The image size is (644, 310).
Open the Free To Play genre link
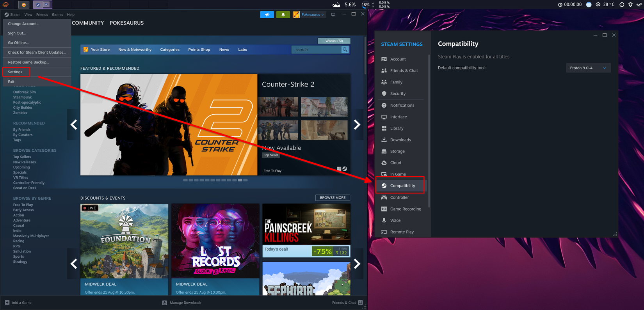(23, 205)
